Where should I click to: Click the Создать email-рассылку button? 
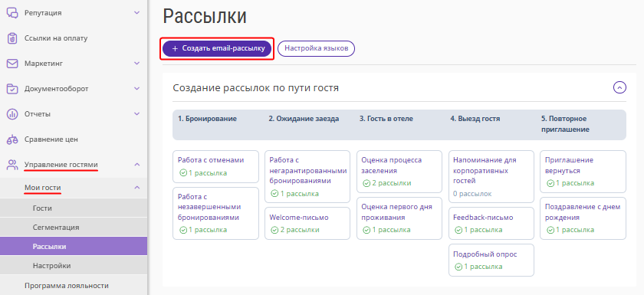point(217,48)
